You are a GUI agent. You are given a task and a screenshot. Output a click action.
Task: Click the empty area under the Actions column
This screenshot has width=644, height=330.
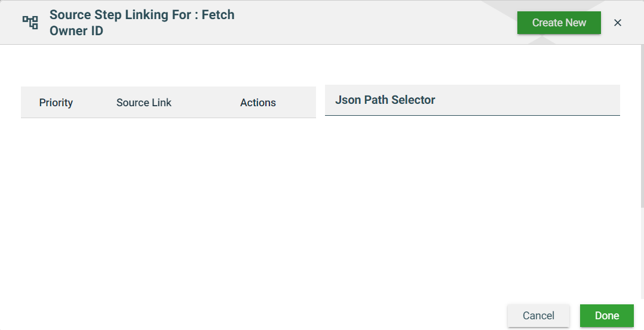pos(258,191)
